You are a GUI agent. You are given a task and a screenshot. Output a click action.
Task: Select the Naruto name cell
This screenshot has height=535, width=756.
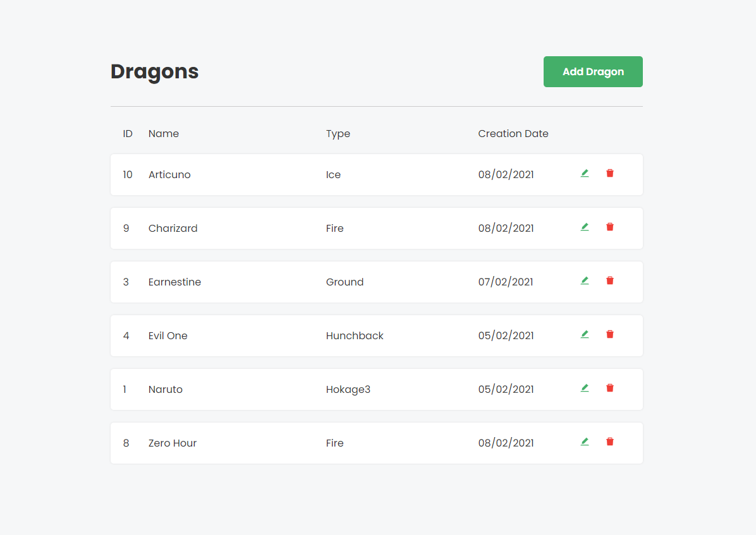pyautogui.click(x=166, y=390)
